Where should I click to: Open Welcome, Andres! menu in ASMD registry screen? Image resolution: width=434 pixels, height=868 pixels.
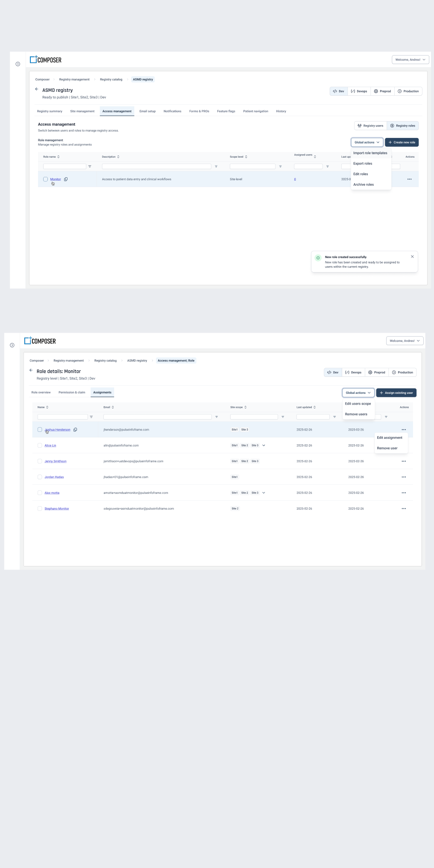[410, 60]
